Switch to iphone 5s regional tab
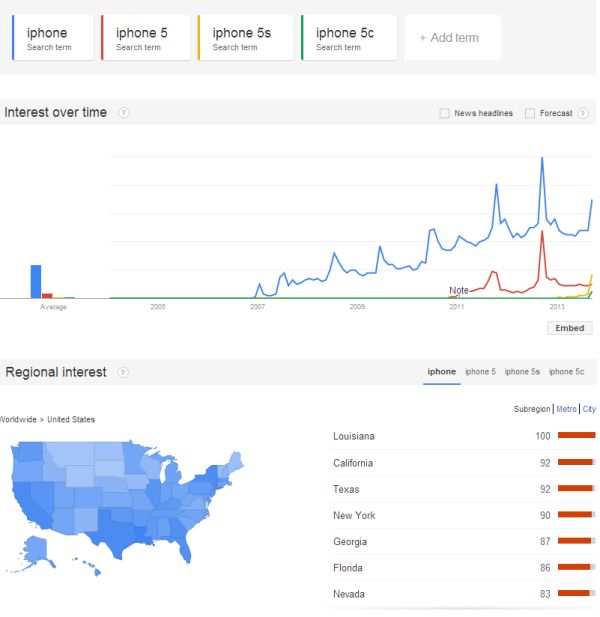 coord(522,372)
